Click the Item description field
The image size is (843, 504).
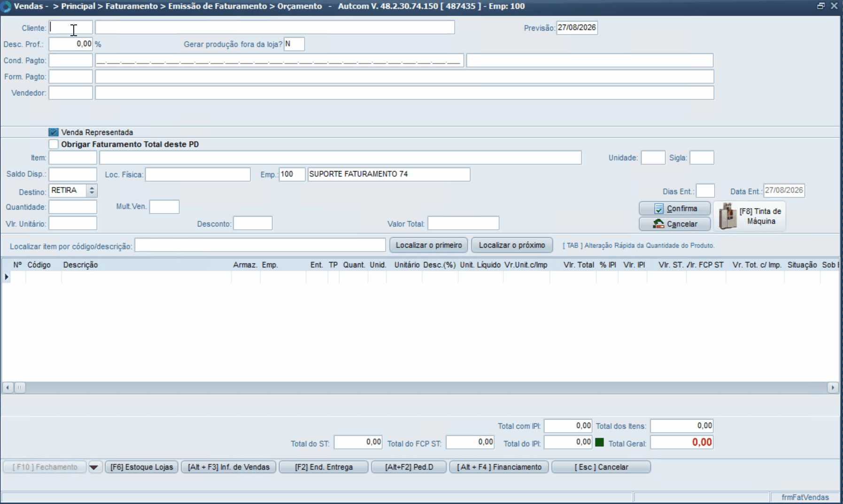click(x=340, y=158)
